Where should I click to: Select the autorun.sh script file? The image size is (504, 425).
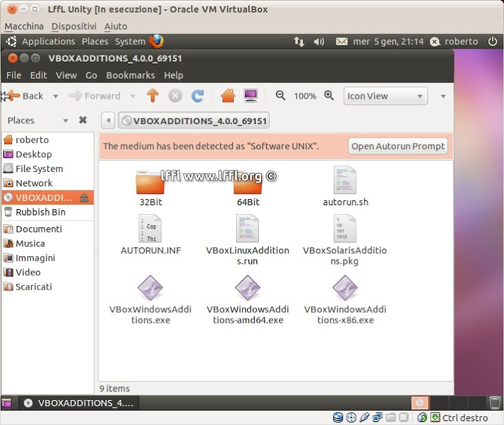[x=345, y=186]
